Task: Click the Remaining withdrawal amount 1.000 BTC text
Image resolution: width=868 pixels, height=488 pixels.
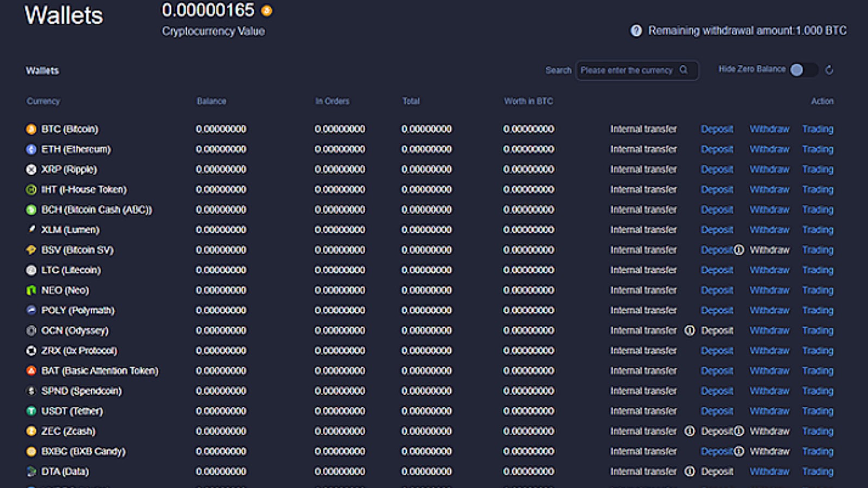Action: [x=747, y=31]
